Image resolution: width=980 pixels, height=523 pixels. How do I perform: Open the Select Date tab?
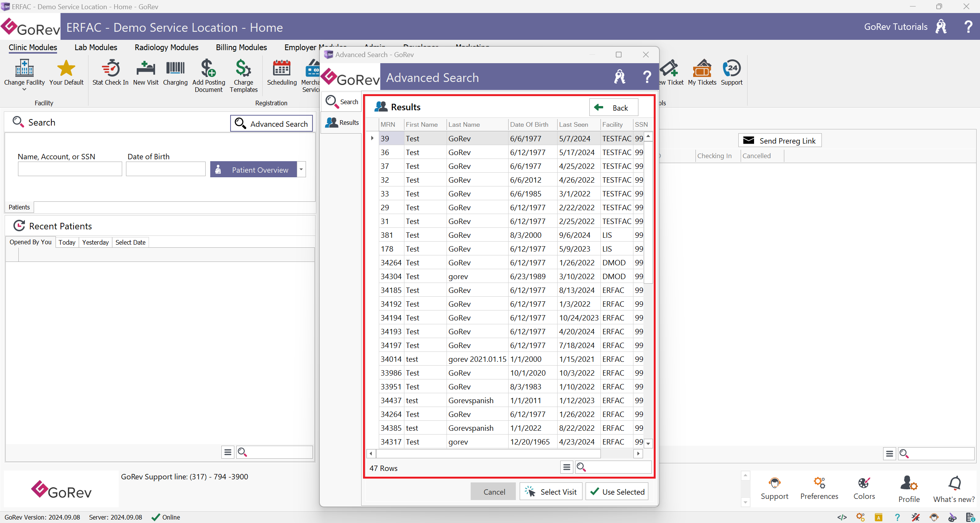tap(130, 242)
